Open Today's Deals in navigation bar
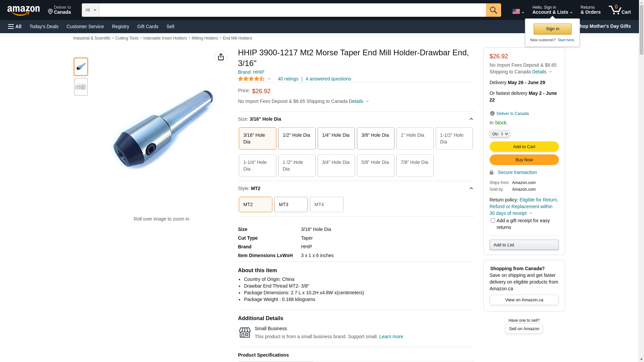 click(44, 26)
